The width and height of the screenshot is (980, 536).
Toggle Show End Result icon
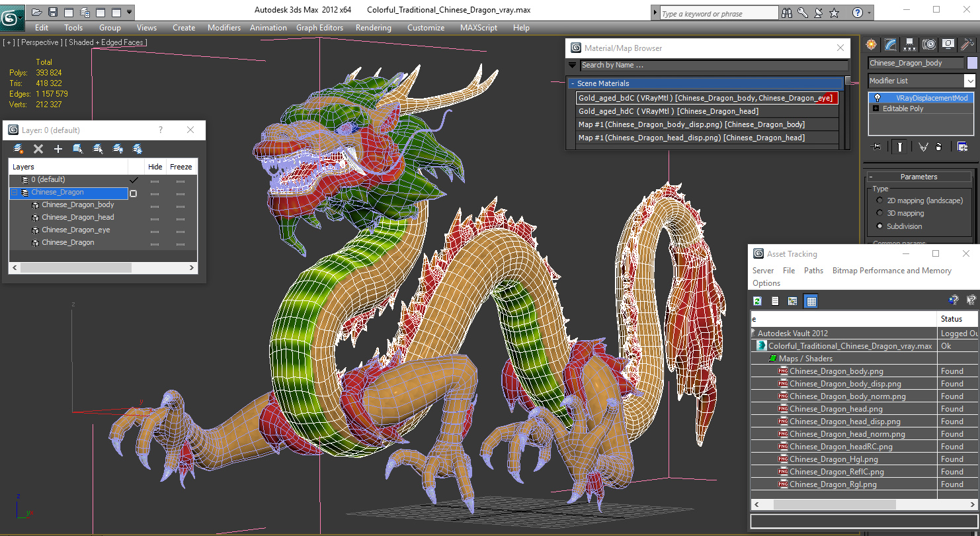click(900, 147)
